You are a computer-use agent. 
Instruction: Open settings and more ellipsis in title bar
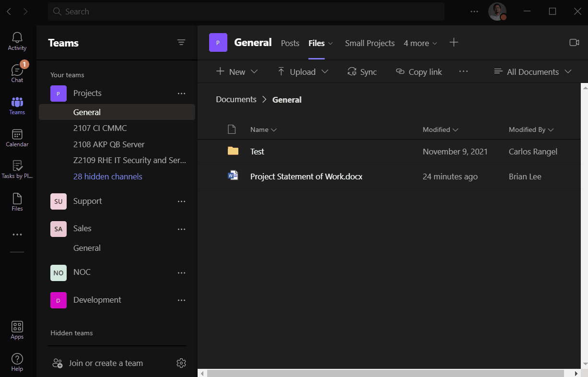click(474, 12)
